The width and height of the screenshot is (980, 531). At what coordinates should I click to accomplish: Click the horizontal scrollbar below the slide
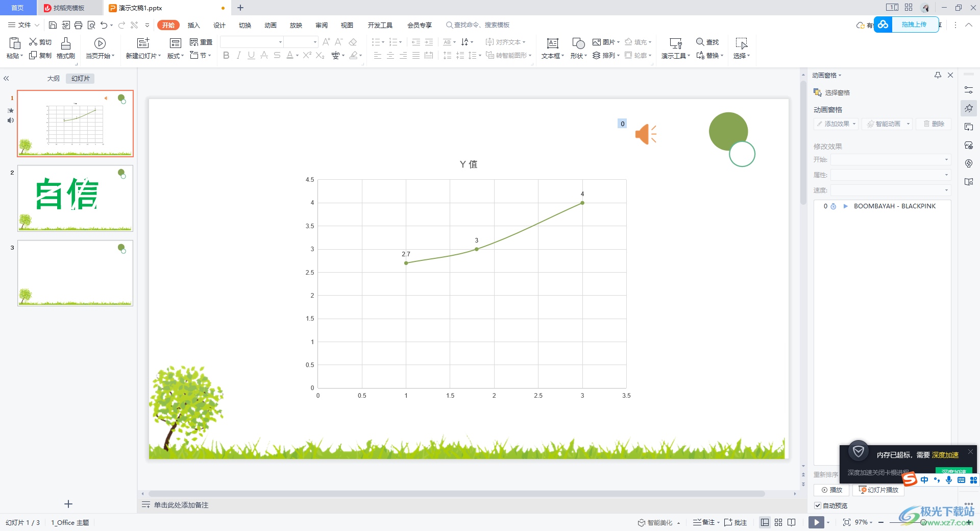click(x=457, y=494)
